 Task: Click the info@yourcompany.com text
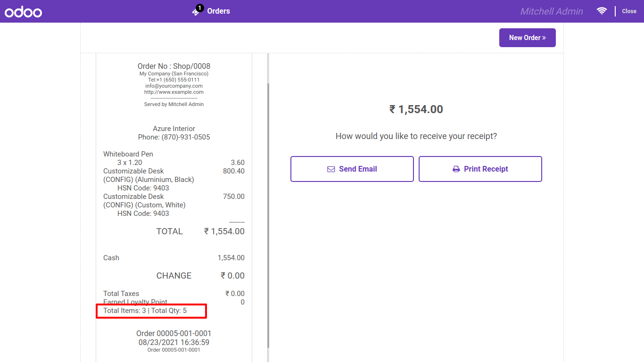174,86
